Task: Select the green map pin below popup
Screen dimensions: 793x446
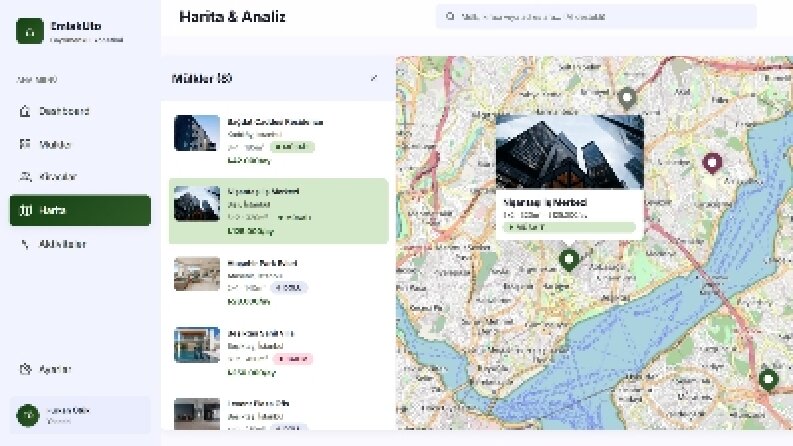Action: 569,260
